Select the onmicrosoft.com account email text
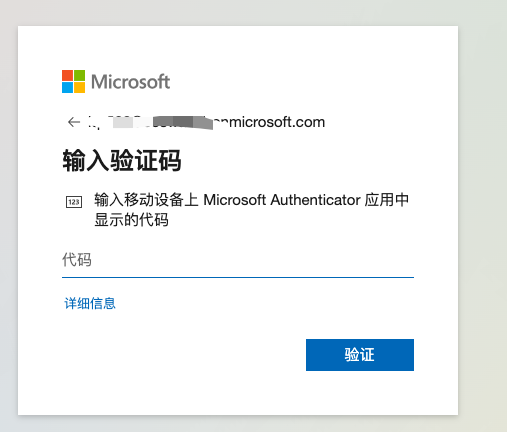 pos(207,122)
